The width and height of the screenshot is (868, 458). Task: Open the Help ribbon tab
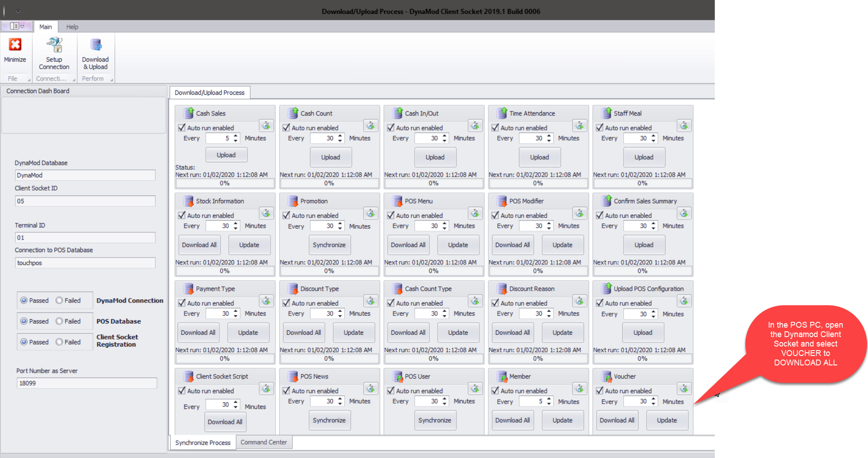72,27
